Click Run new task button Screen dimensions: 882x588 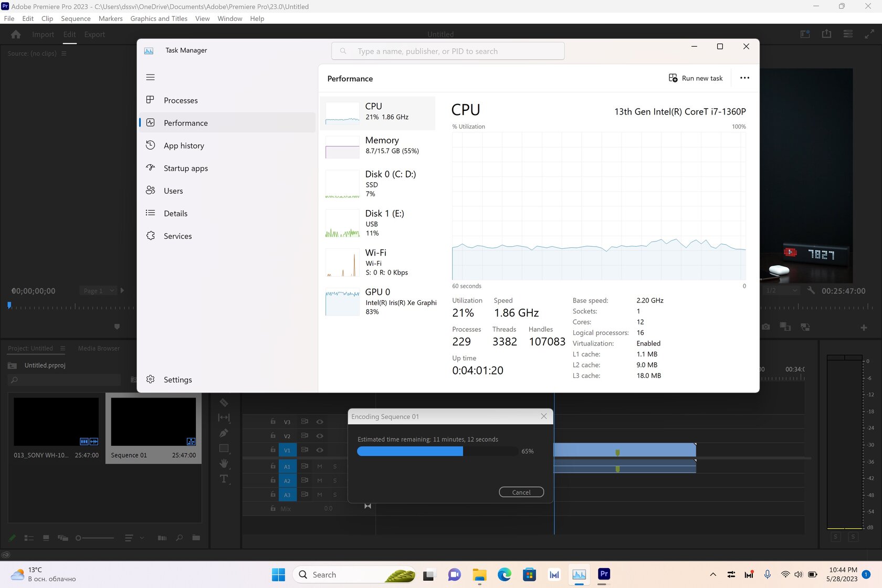pyautogui.click(x=696, y=78)
